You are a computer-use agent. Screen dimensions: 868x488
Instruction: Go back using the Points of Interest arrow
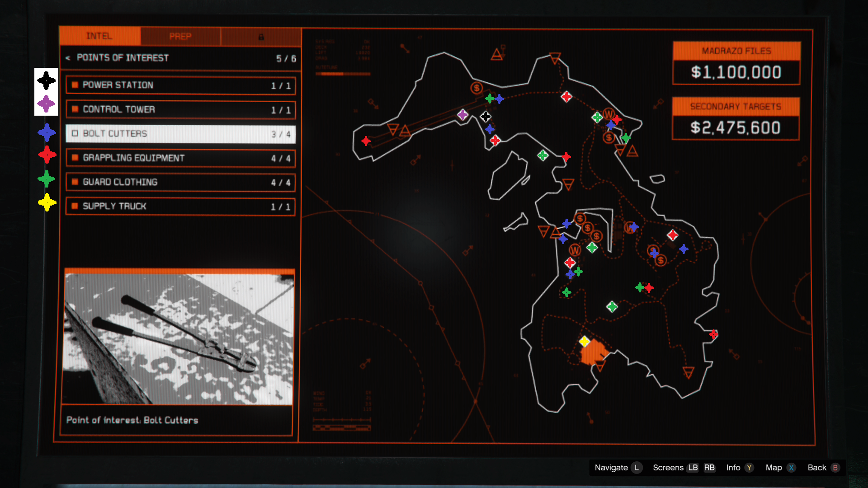pyautogui.click(x=68, y=58)
